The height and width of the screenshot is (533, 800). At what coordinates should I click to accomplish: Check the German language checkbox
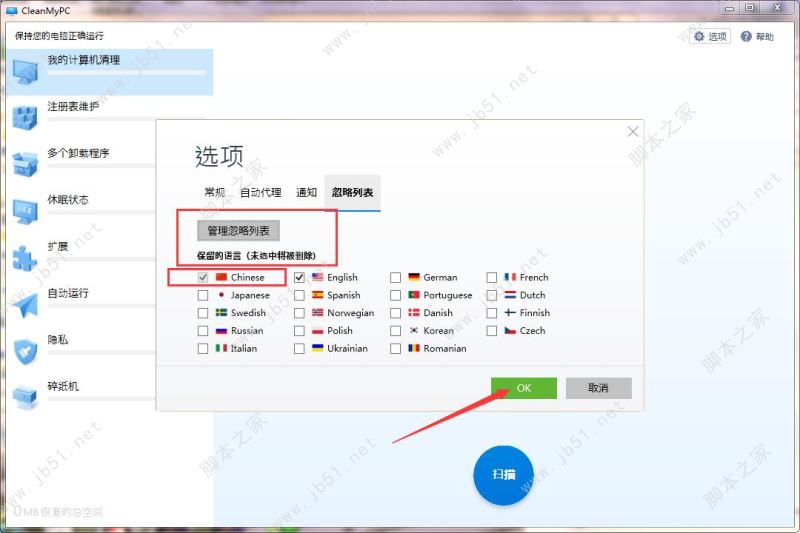pyautogui.click(x=395, y=277)
